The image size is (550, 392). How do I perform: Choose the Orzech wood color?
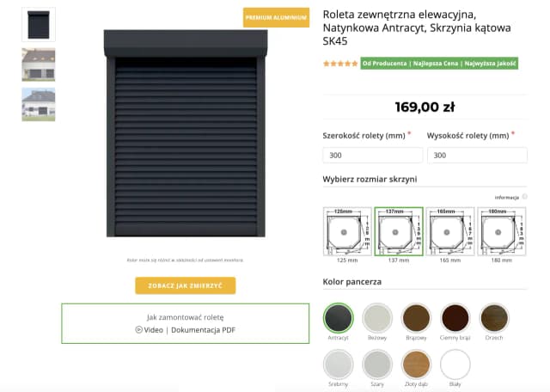coord(495,318)
